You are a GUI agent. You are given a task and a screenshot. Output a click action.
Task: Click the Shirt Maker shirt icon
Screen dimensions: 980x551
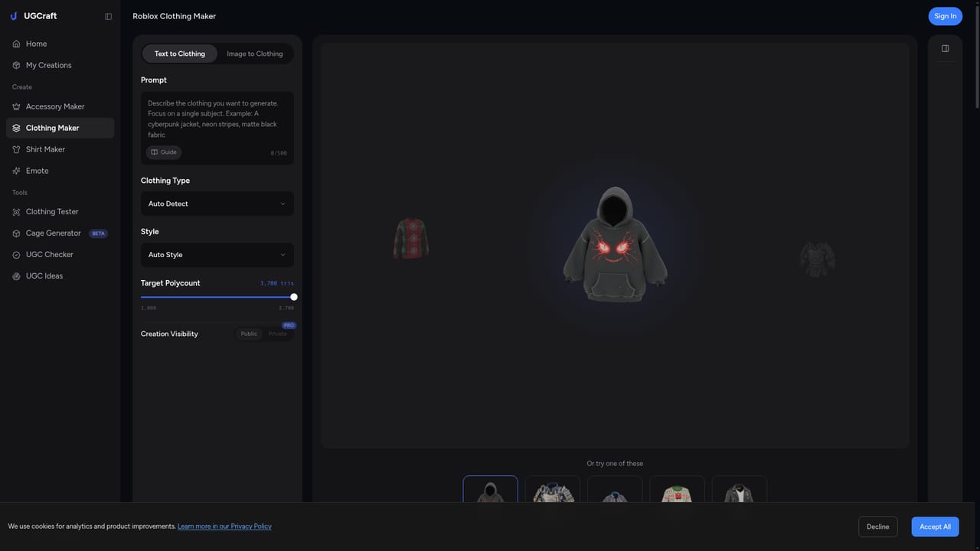(x=16, y=149)
